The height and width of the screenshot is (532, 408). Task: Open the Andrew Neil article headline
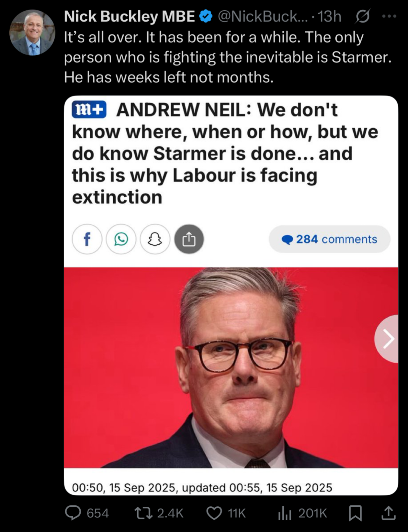(225, 153)
